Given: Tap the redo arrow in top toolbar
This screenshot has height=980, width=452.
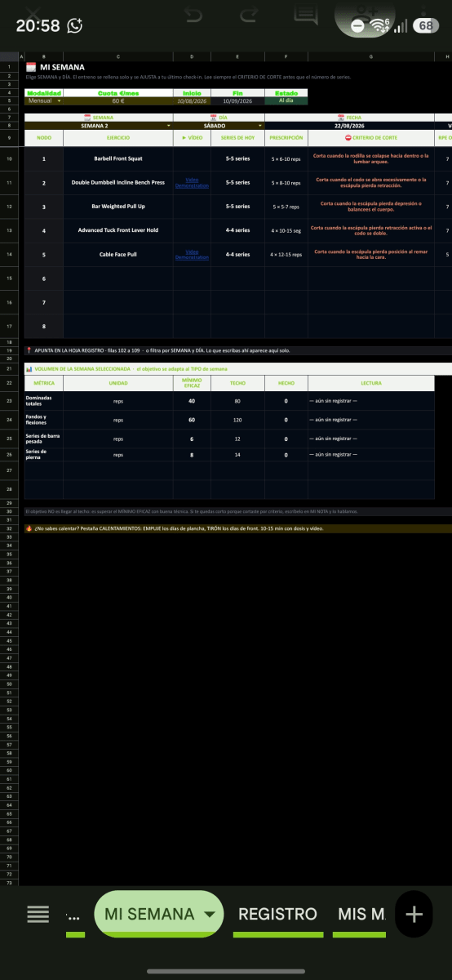Looking at the screenshot, I should [249, 15].
